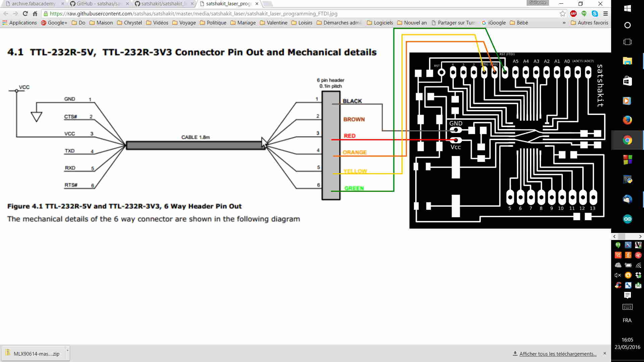Switch to GitHub satshas tab
Image resolution: width=644 pixels, height=362 pixels.
coord(98,4)
